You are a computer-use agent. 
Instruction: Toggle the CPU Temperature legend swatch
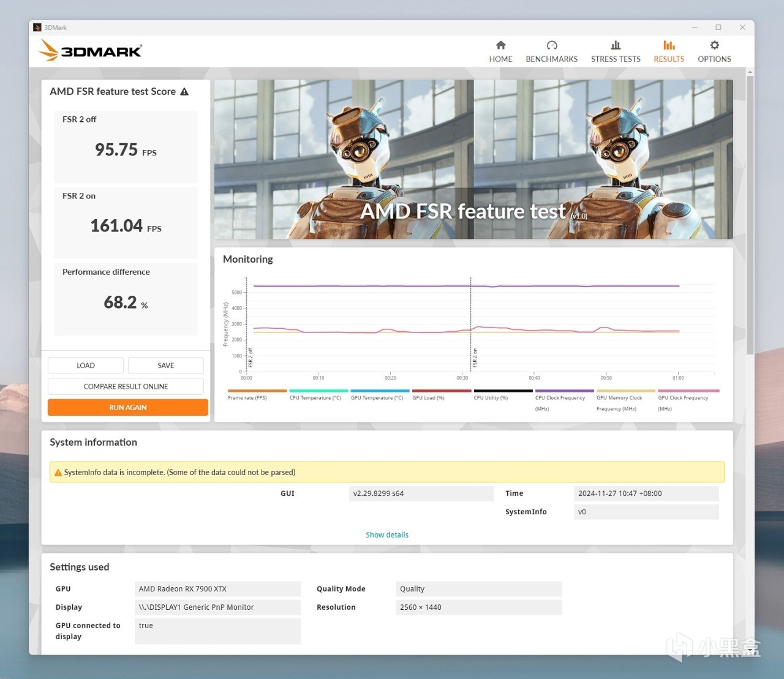pyautogui.click(x=318, y=391)
